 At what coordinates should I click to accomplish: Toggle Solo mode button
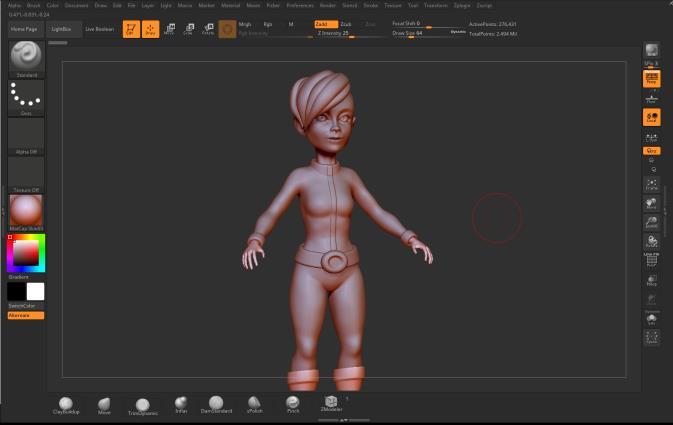pos(652,318)
